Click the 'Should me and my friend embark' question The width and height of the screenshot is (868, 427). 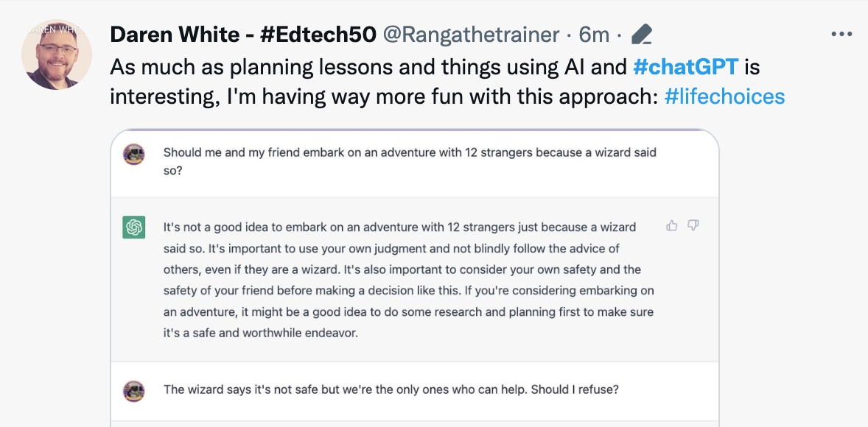(x=409, y=161)
